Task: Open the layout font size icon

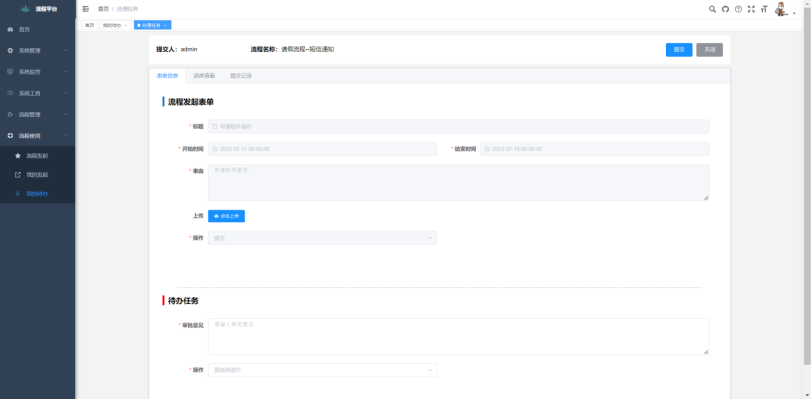Action: pos(764,9)
